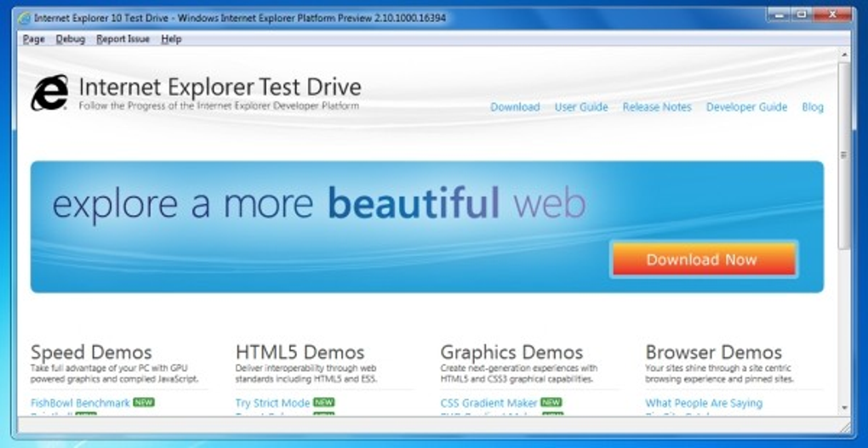Open the Report Issue menu
Image resolution: width=868 pixels, height=448 pixels.
(123, 39)
